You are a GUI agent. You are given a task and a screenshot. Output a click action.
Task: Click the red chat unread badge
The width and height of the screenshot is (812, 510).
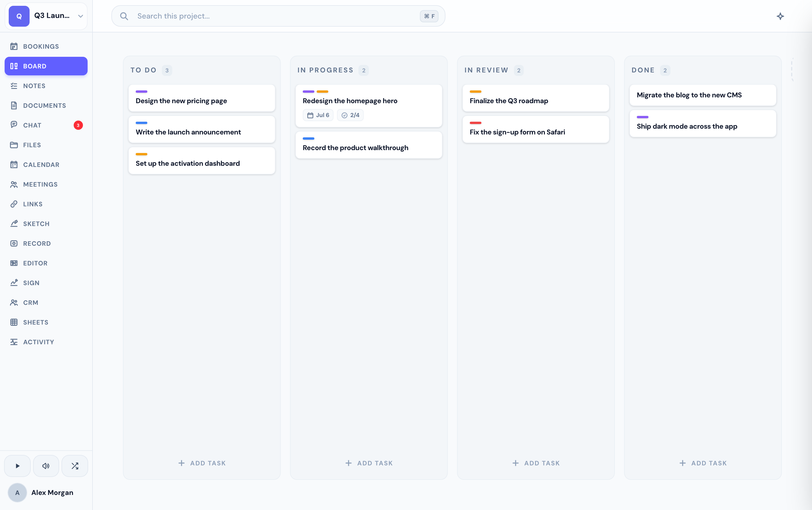[x=78, y=125]
